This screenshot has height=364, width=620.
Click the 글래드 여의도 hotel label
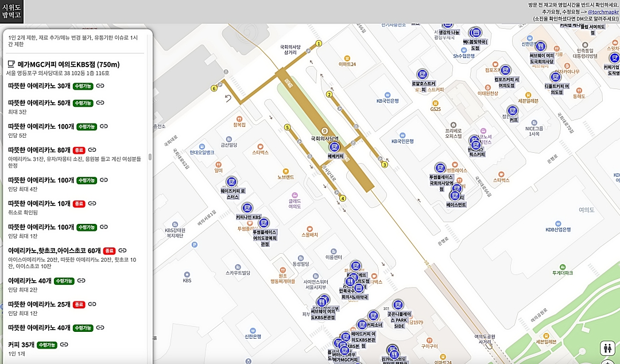[294, 203]
